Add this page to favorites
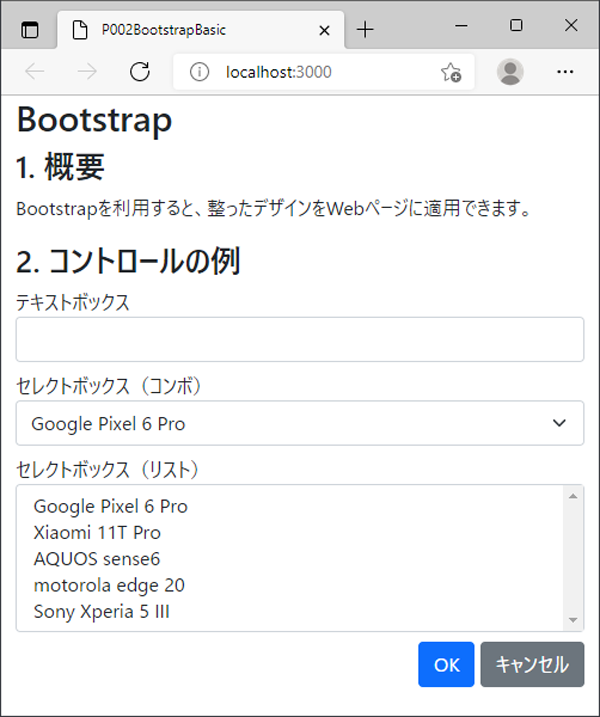The height and width of the screenshot is (717, 600). (450, 72)
